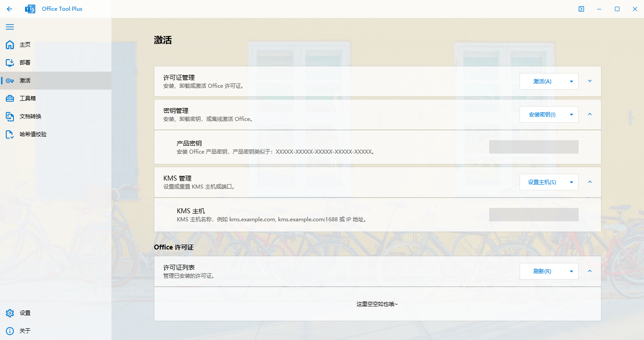Screen dimensions: 644x340
Task: Click the 产品密钥 input field
Action: tap(534, 147)
